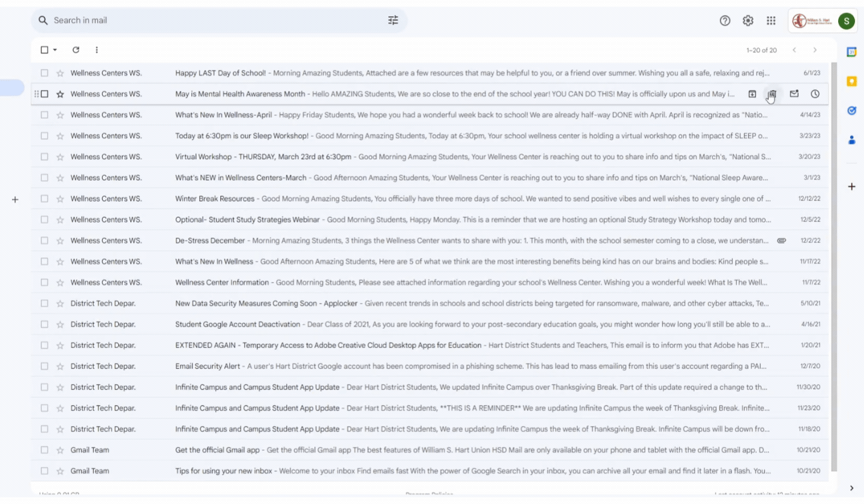Toggle the select-all checkbox

click(x=44, y=50)
